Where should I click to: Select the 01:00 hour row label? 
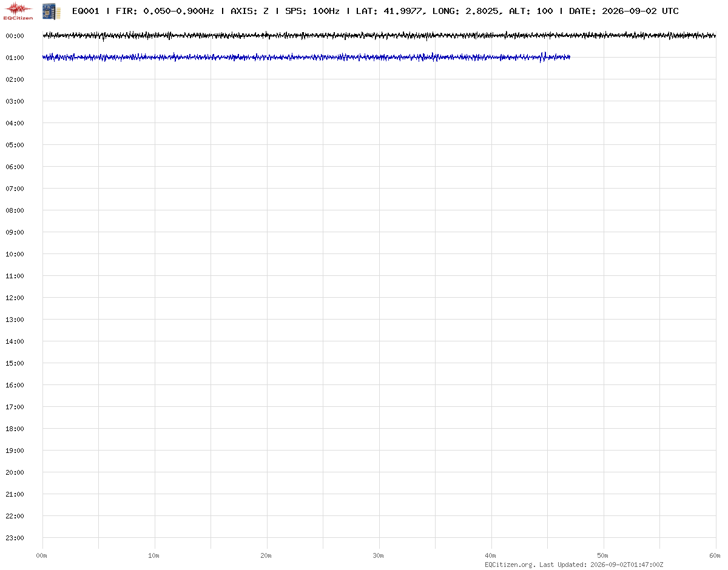coord(15,58)
